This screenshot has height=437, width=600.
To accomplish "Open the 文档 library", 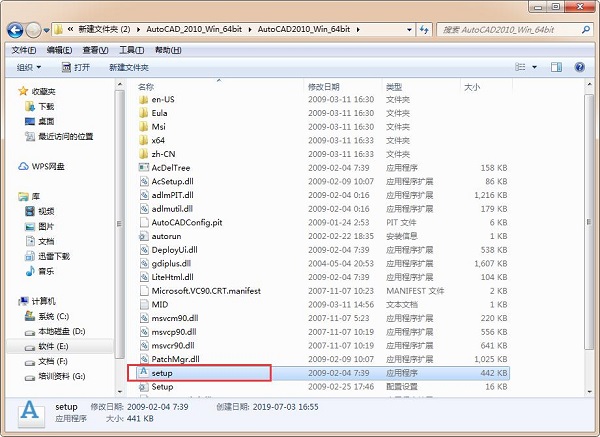I will click(x=39, y=241).
